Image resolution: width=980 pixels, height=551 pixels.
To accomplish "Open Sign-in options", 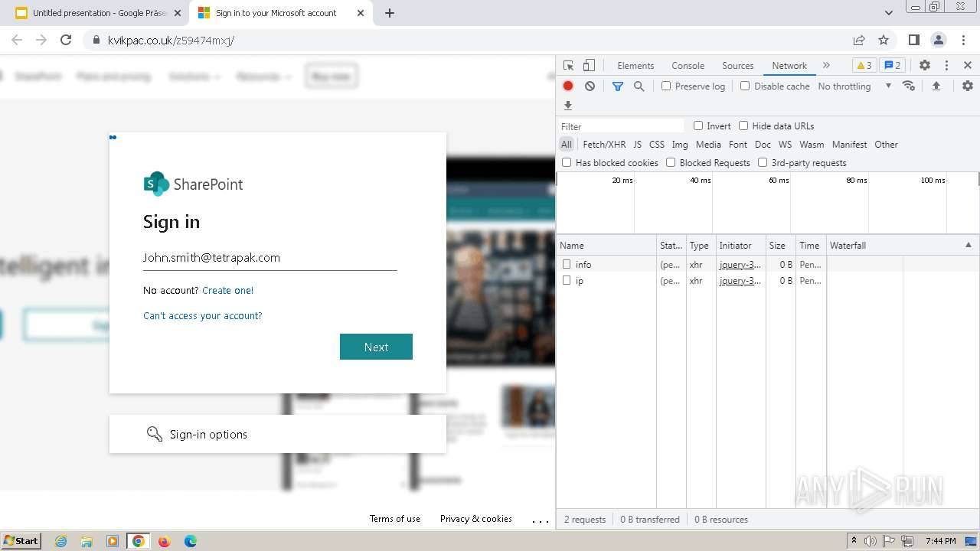I will point(278,434).
